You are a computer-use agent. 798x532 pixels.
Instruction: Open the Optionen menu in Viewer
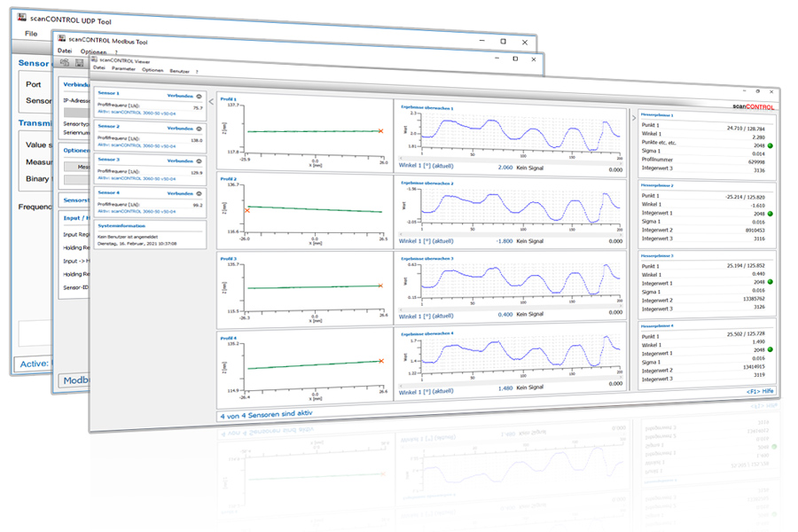click(x=153, y=70)
